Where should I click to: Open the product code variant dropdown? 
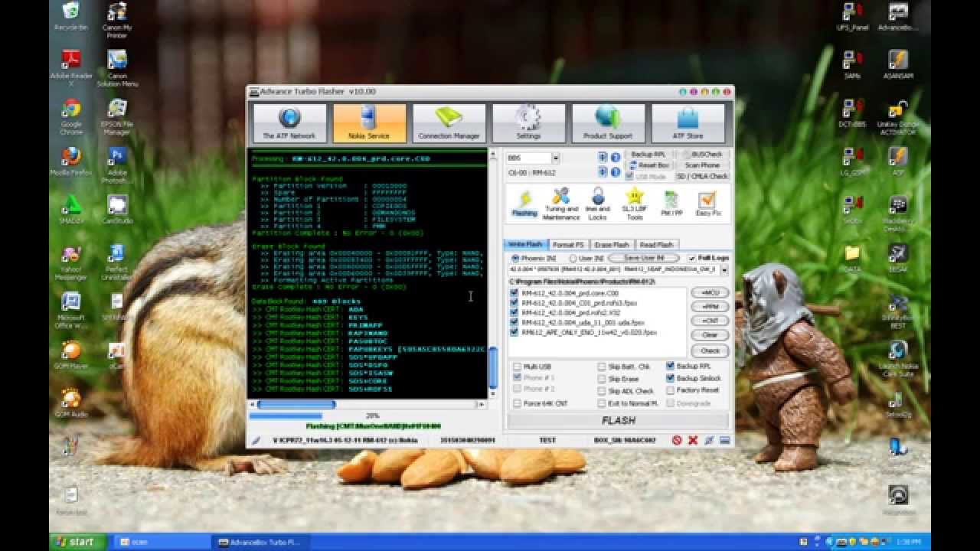(x=724, y=269)
